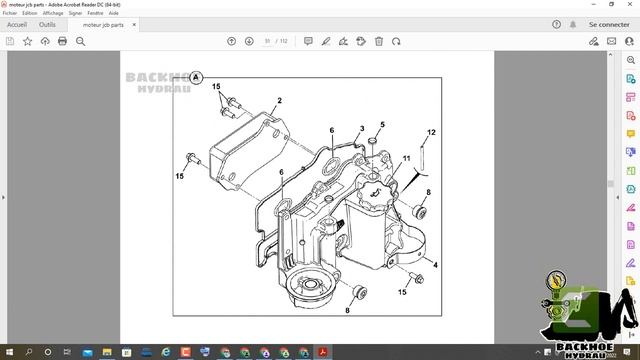Open the yellow Comment tool in right pane
Screen dimensions: 640x360
pyautogui.click(x=631, y=134)
